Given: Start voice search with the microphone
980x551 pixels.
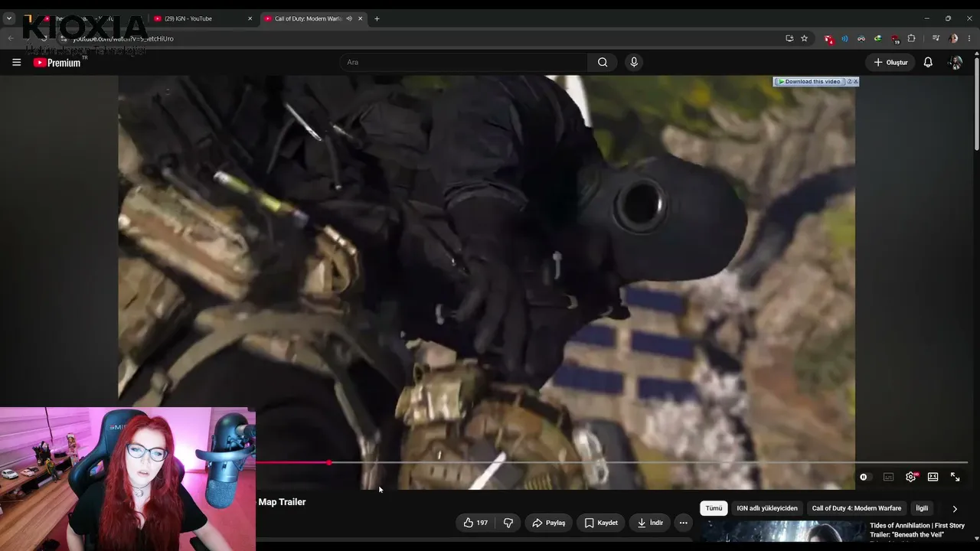Looking at the screenshot, I should pos(633,62).
